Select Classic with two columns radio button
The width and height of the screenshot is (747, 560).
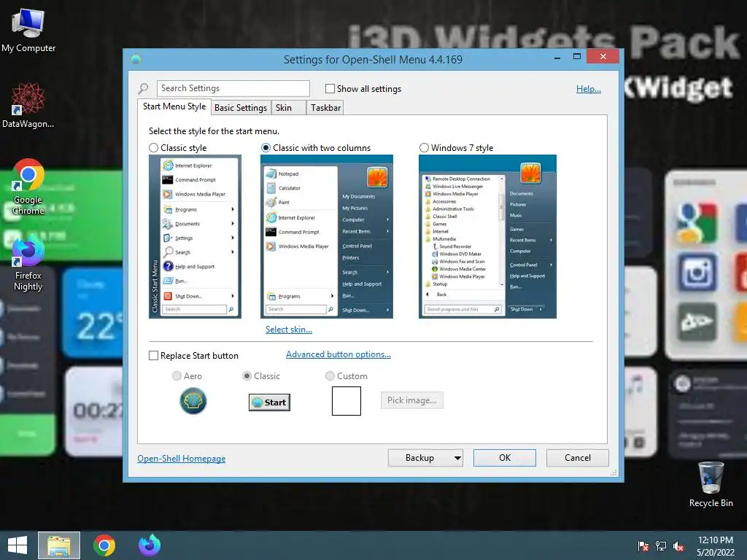pyautogui.click(x=266, y=148)
